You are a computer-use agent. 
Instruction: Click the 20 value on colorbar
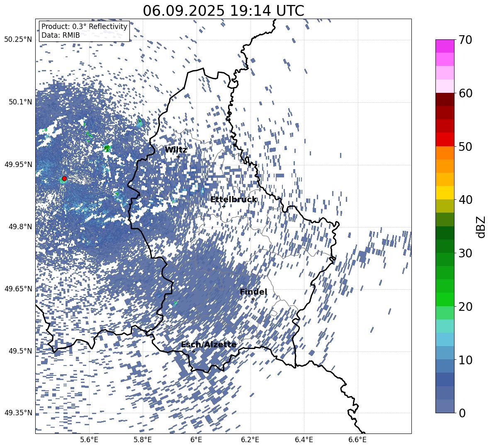[x=465, y=307]
